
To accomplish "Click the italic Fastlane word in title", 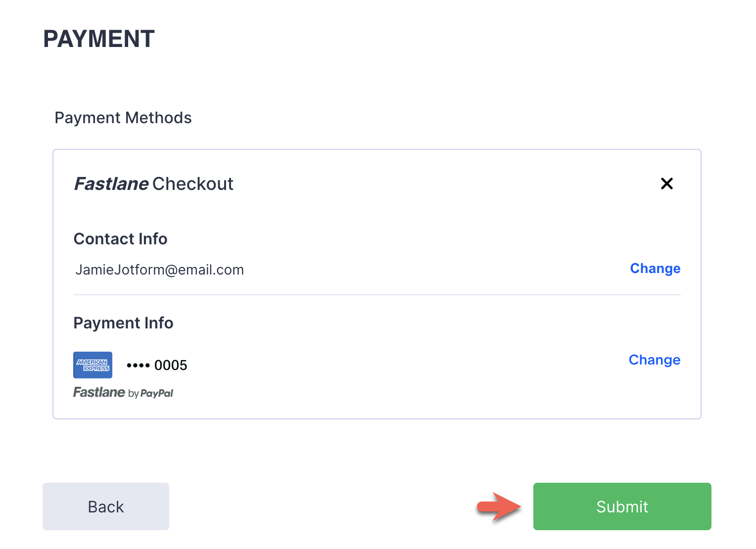I will 111,184.
